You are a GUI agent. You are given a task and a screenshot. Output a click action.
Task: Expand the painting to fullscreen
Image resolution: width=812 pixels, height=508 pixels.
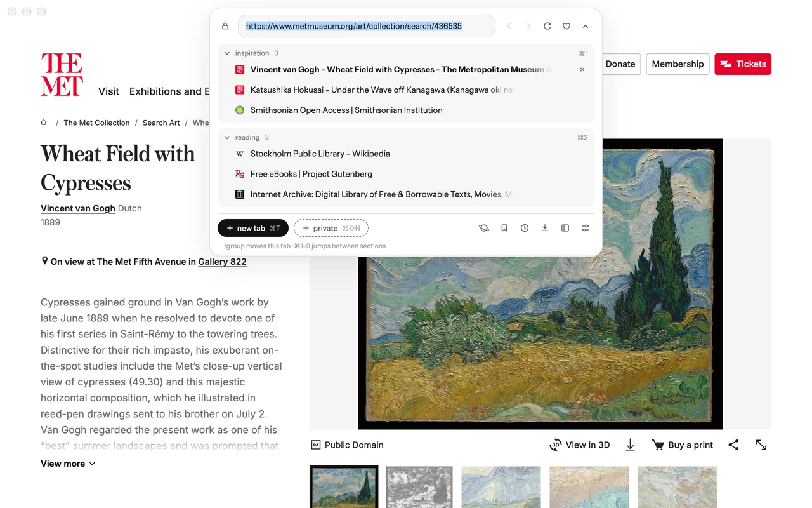click(x=761, y=445)
